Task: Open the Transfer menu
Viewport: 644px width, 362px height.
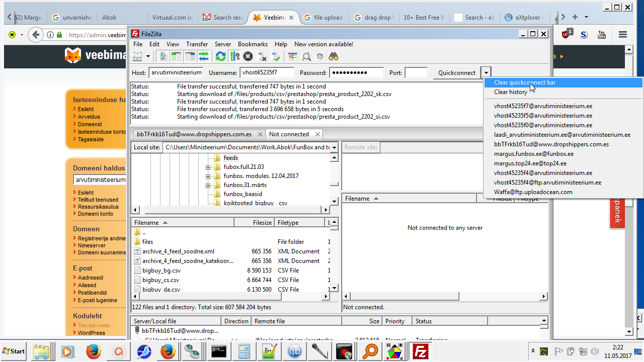Action: tap(197, 44)
